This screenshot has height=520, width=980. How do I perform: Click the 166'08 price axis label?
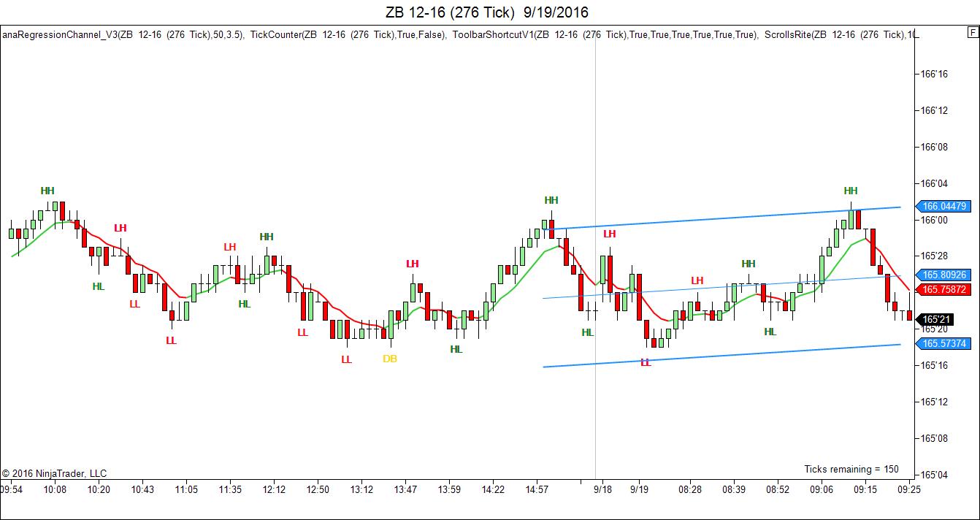[x=935, y=147]
